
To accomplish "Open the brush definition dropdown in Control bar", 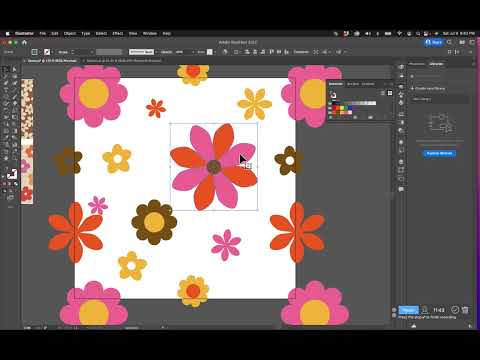I will coord(142,52).
